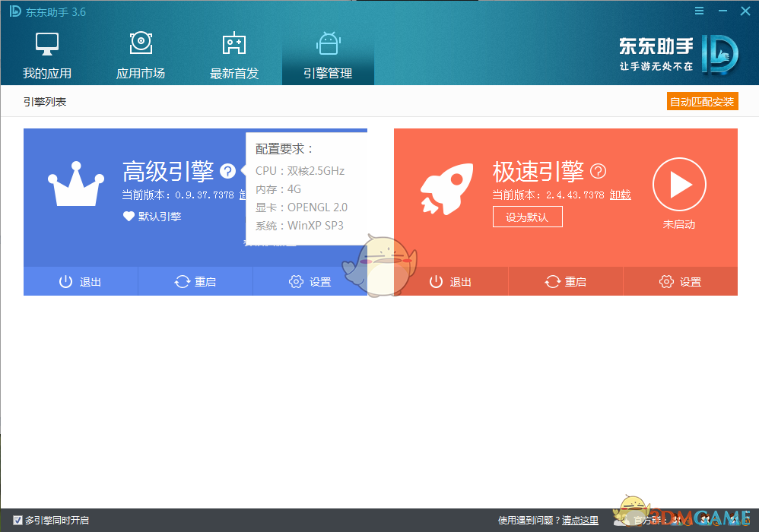Click the 东东助手 3.6 title text
The width and height of the screenshot is (759, 532).
(56, 12)
